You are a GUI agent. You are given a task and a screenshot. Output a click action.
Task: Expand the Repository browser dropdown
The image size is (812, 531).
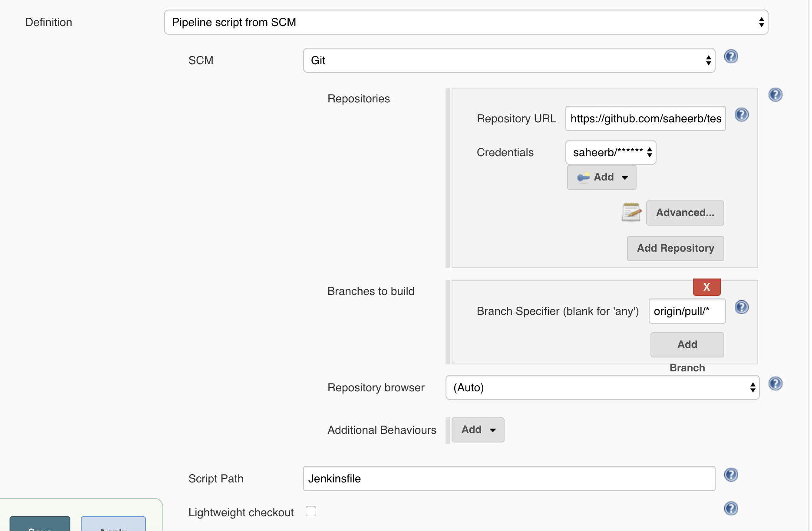[x=602, y=388]
